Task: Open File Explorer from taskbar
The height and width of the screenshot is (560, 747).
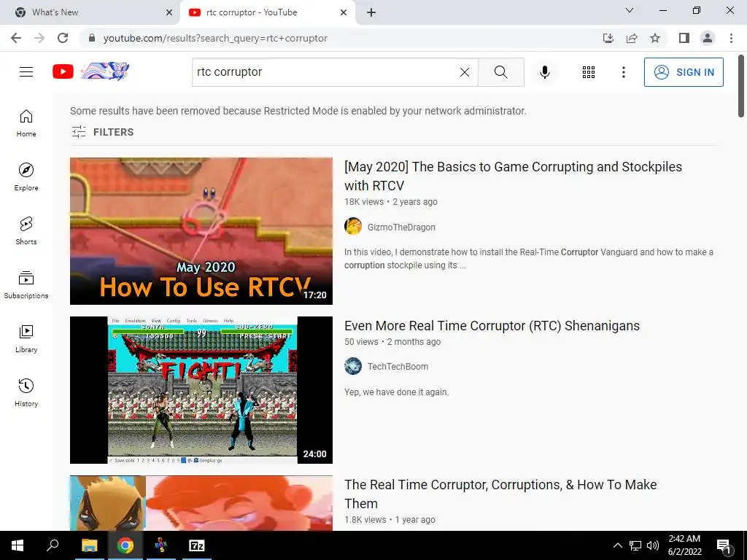Action: (x=89, y=545)
